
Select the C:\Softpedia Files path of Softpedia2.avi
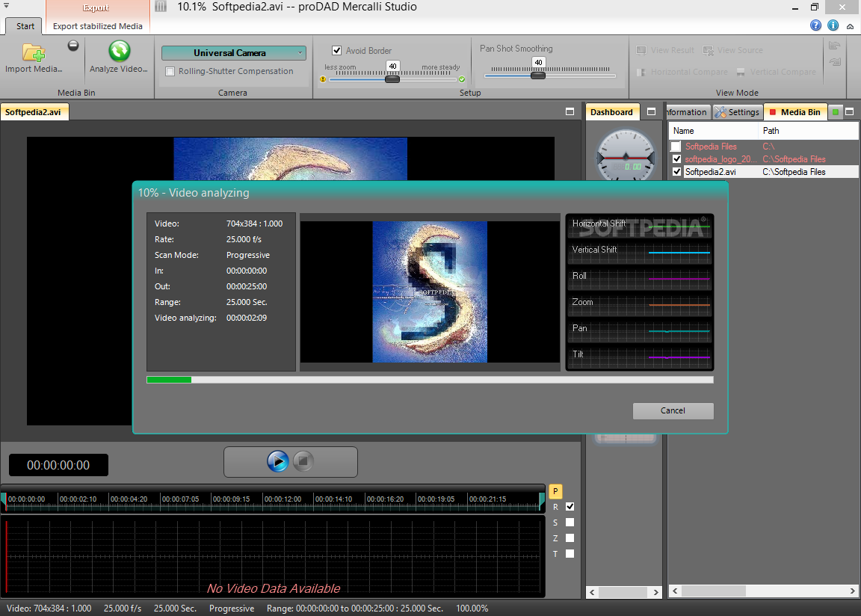794,172
